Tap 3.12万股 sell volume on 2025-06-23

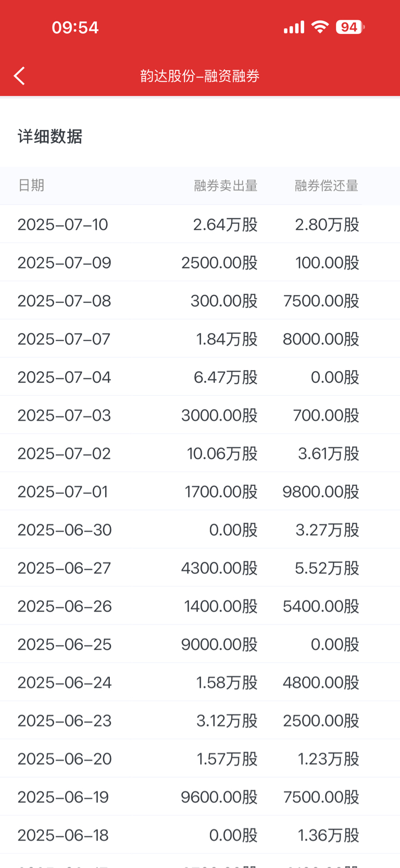227,720
